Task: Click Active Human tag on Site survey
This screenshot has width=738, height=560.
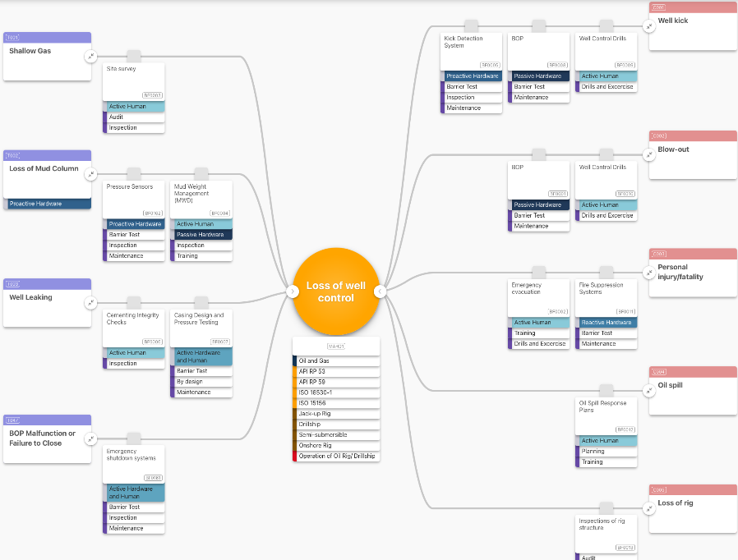Action: click(x=134, y=106)
